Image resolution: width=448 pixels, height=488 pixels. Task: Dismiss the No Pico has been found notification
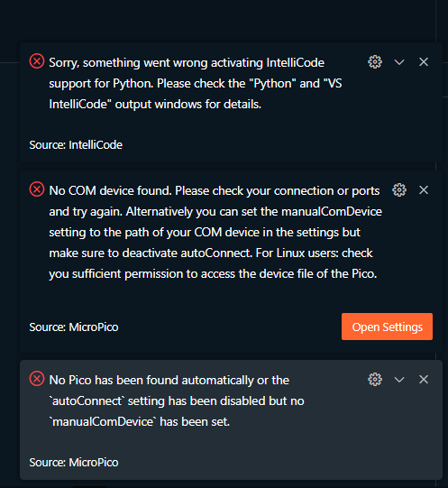tap(424, 380)
